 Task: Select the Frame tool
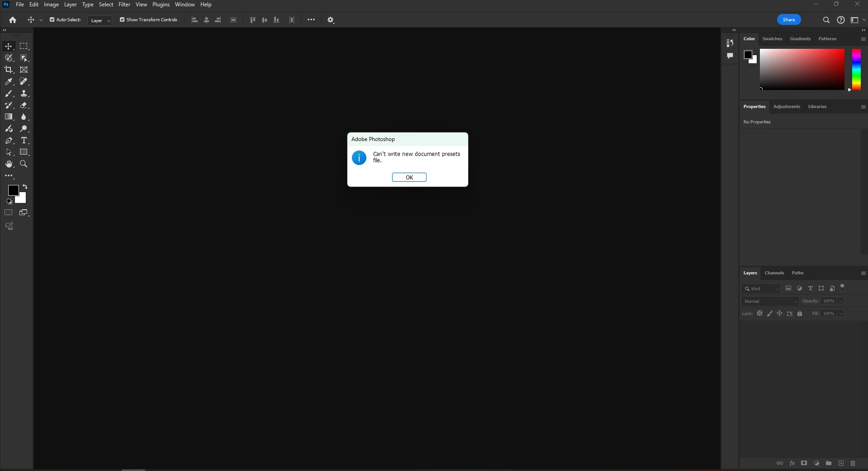(x=24, y=70)
